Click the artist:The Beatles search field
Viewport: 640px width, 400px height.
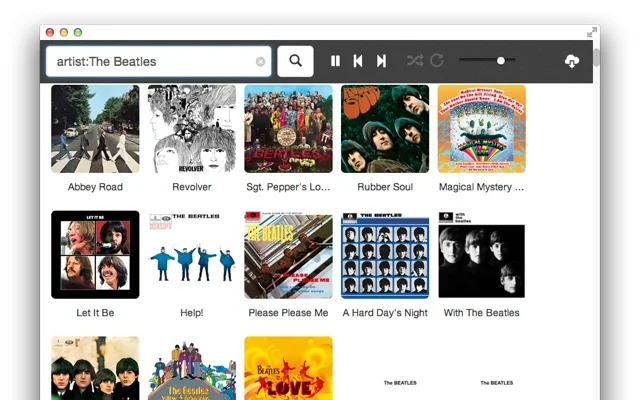click(x=150, y=61)
